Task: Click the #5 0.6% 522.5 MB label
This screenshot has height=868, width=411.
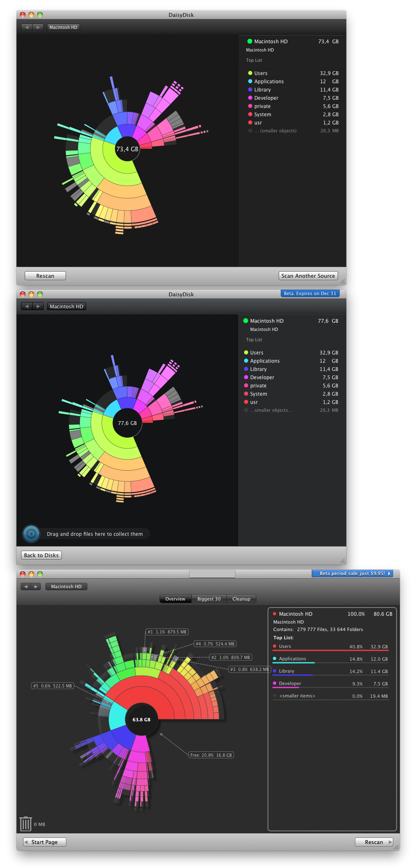Action: click(53, 686)
